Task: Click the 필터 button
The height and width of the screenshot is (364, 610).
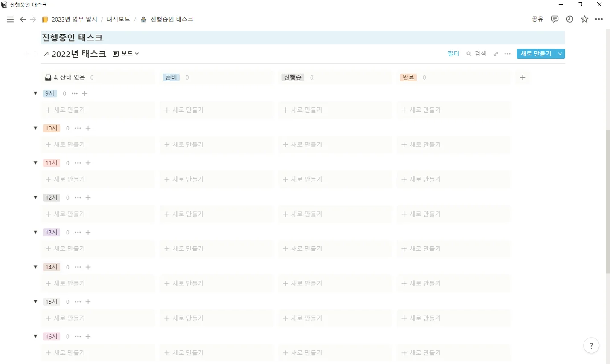Action: pyautogui.click(x=453, y=54)
